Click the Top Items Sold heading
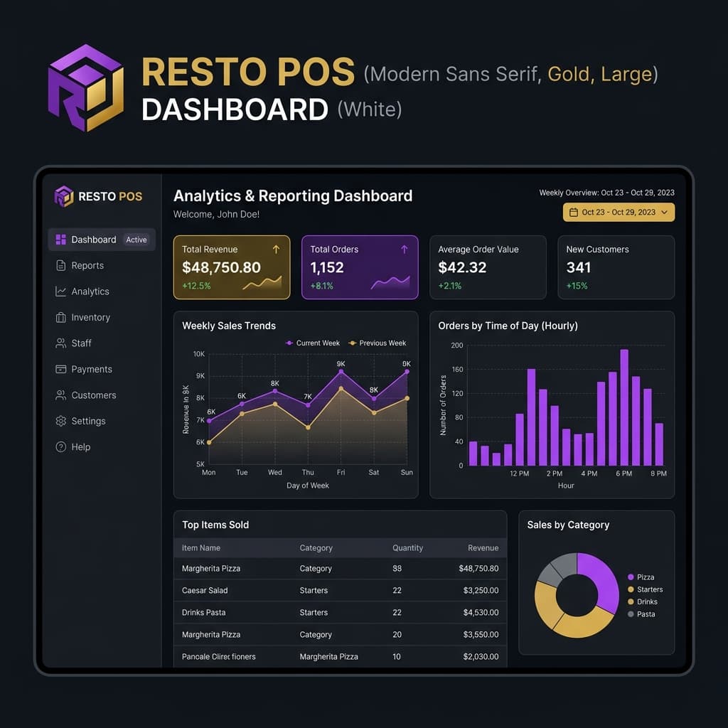Image resolution: width=728 pixels, height=728 pixels. pos(215,525)
